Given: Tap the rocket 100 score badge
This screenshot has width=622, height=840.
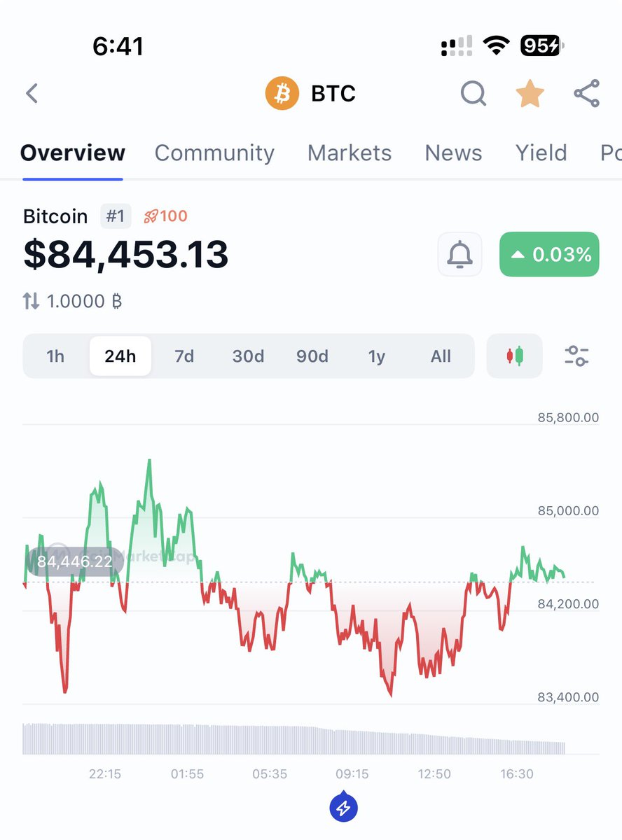Looking at the screenshot, I should [x=165, y=216].
